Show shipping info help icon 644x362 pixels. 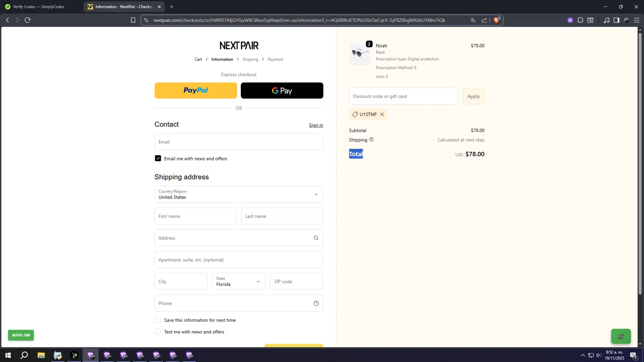[371, 139]
